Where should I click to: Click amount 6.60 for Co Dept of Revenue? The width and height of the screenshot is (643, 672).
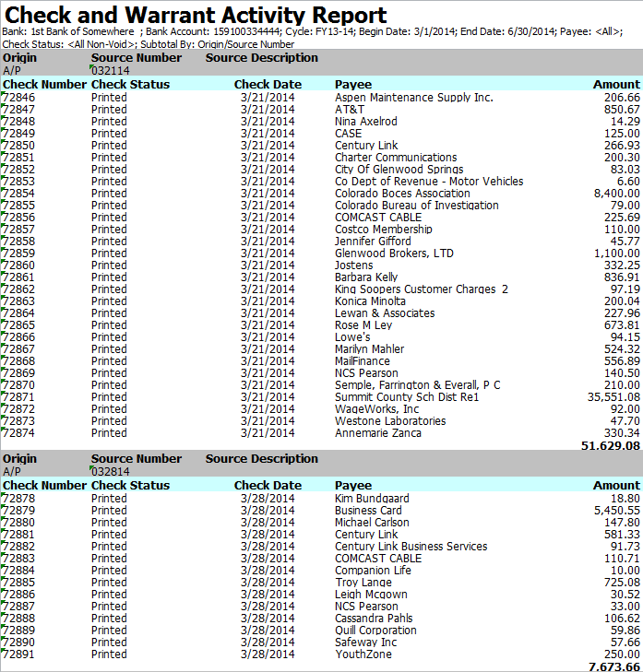pyautogui.click(x=628, y=182)
